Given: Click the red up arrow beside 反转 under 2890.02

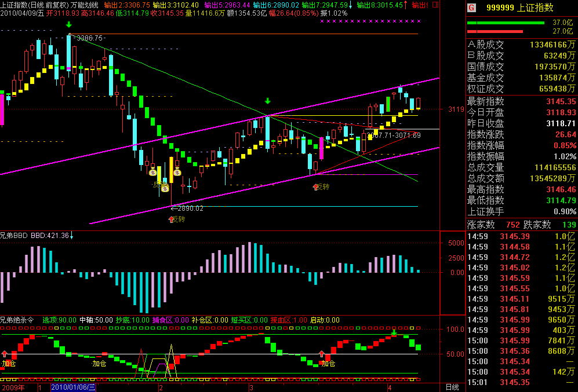Looking at the screenshot, I should pos(171,219).
